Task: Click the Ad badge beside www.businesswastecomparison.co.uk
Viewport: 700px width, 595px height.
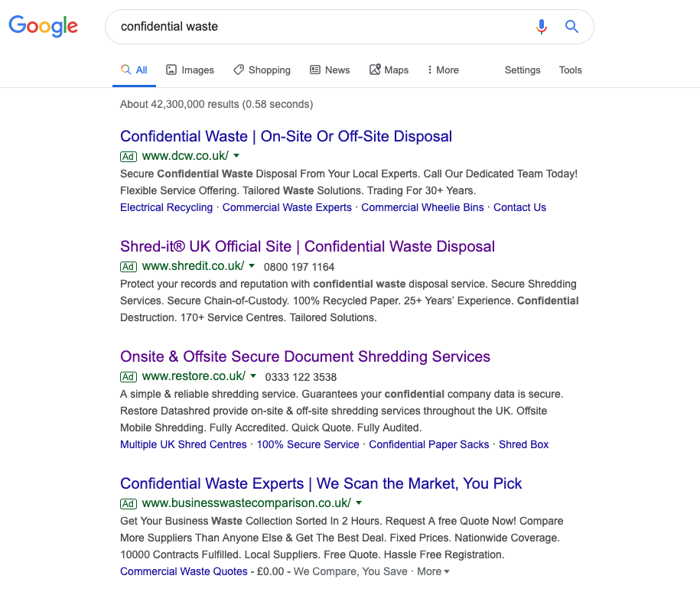Action: [x=128, y=504]
